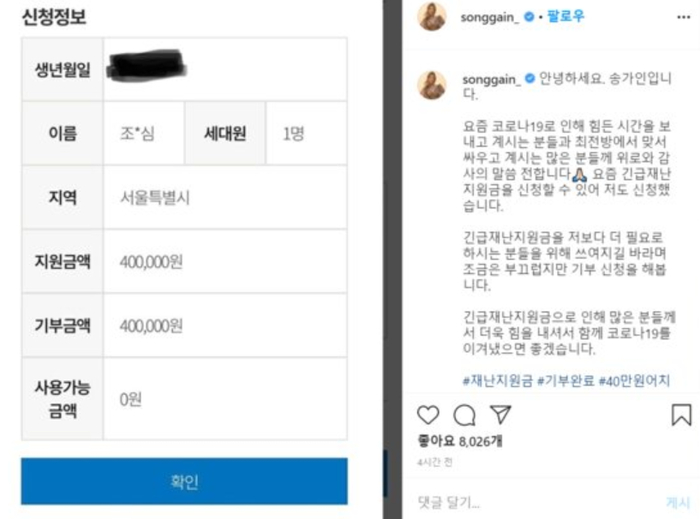Click the heart like icon
The width and height of the screenshot is (700, 519).
tap(428, 415)
